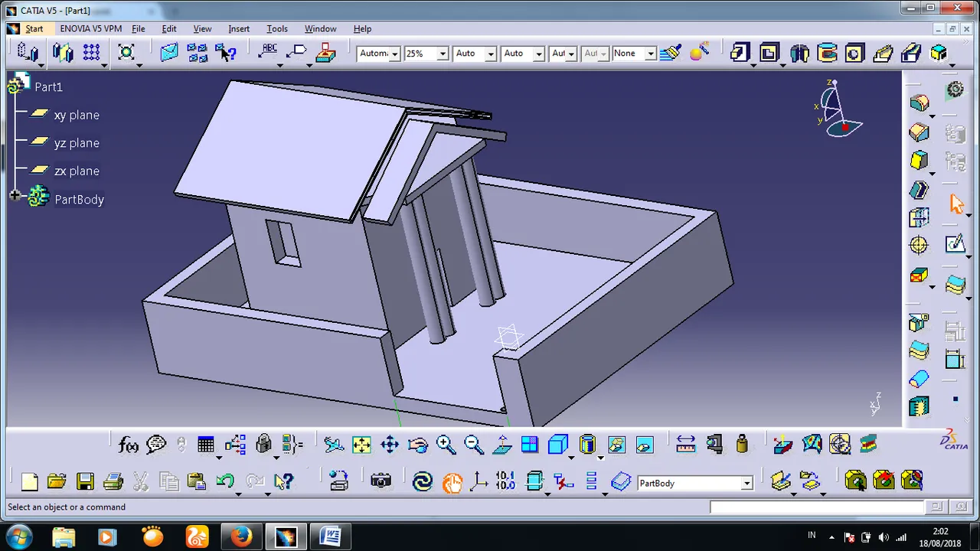Open the Start menu in CATIA
Viewport: 980px width, 551px height.
(x=34, y=29)
